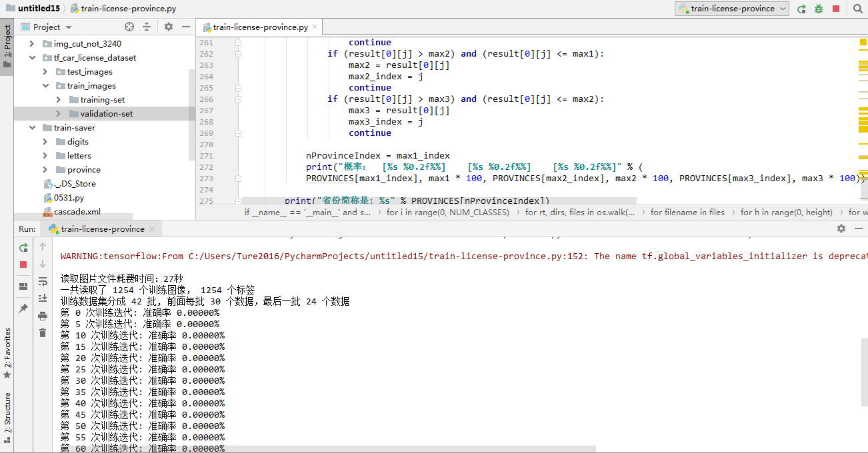Click the yellow inspection indicator above the editor scrollbar
The height and width of the screenshot is (453, 868).
863,42
